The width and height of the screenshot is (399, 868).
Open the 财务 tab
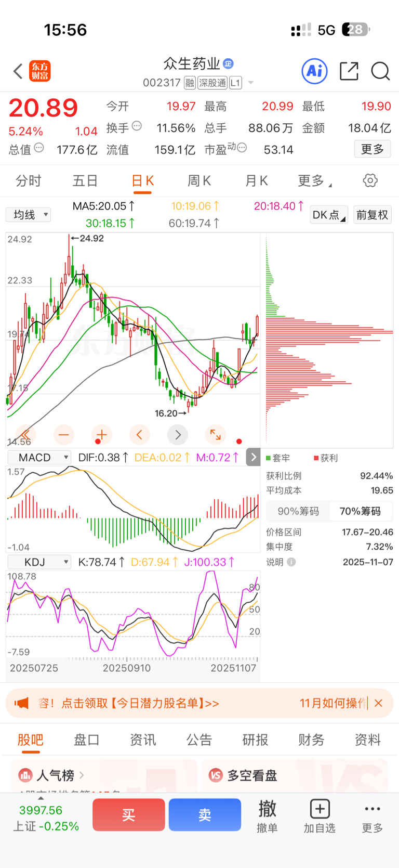coord(311,740)
